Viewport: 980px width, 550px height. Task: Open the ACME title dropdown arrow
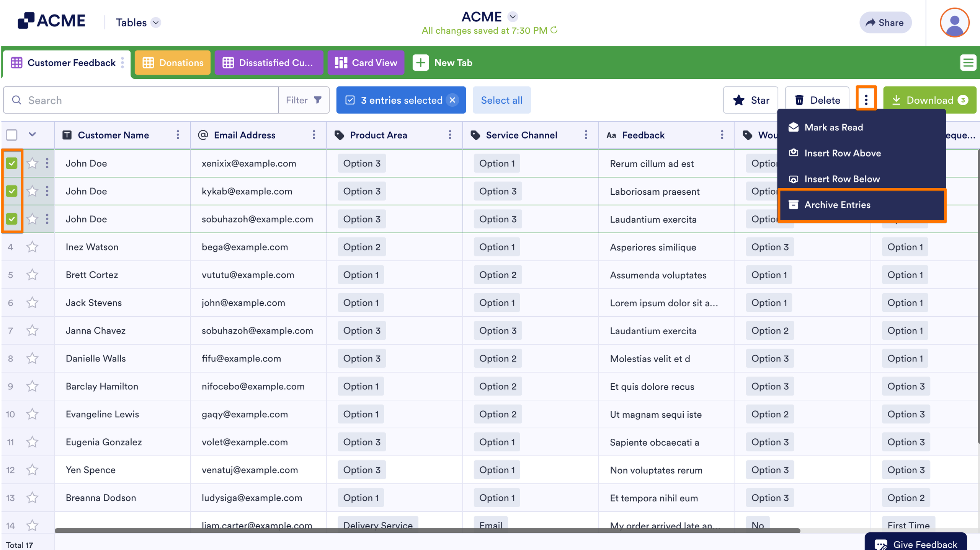(x=513, y=17)
